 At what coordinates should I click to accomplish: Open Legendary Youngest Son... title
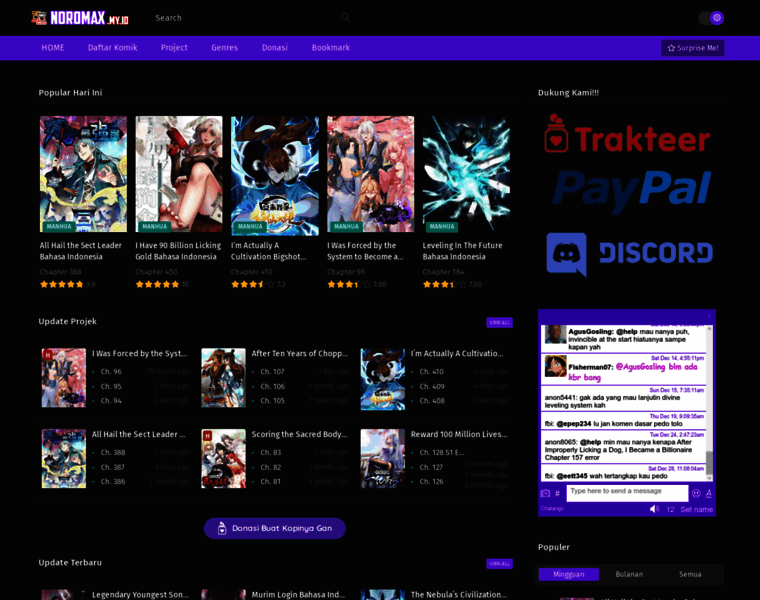141,595
